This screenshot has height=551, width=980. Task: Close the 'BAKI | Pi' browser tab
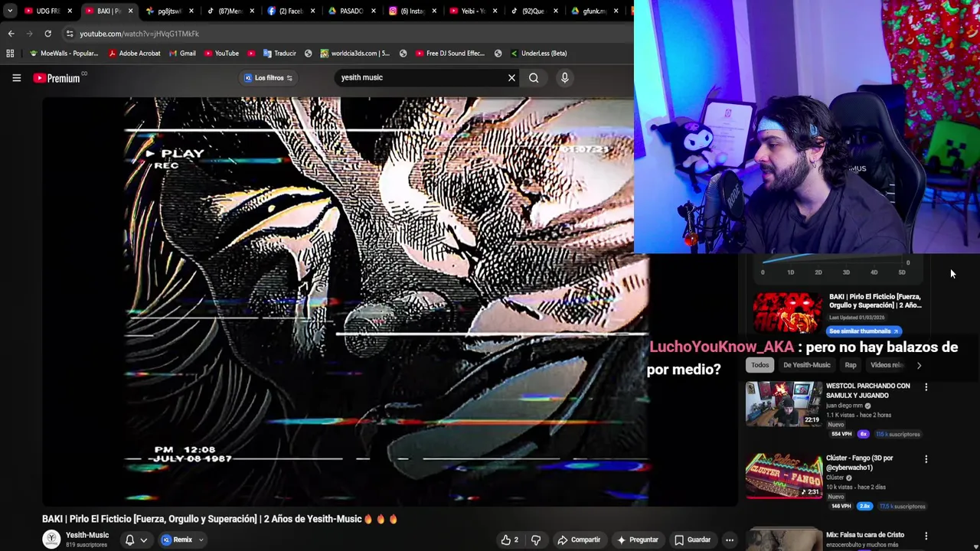coord(130,11)
